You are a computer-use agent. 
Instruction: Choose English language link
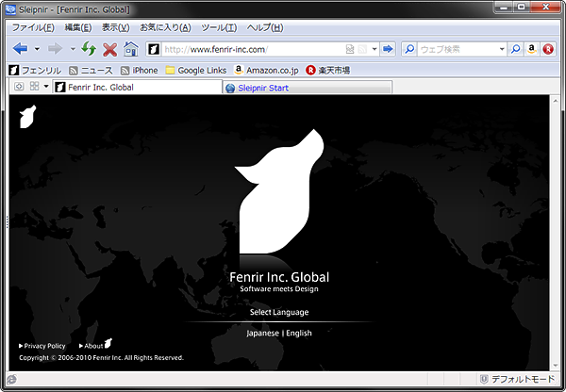pos(299,333)
